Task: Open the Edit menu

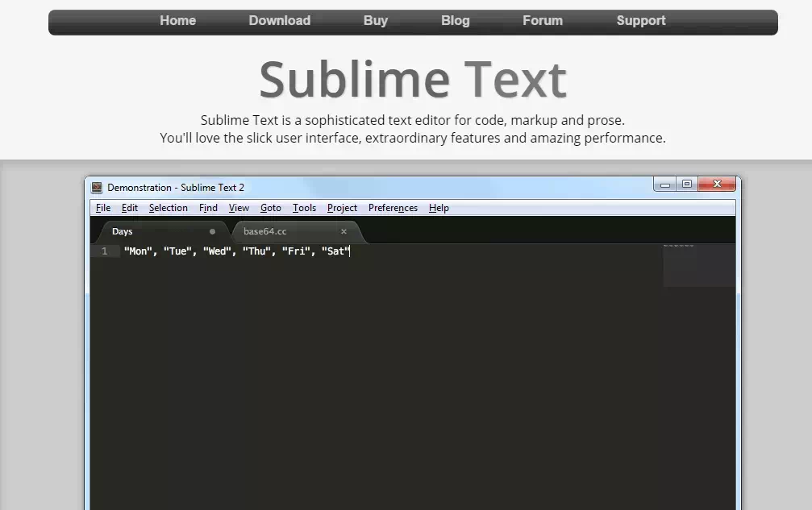Action: pyautogui.click(x=130, y=208)
